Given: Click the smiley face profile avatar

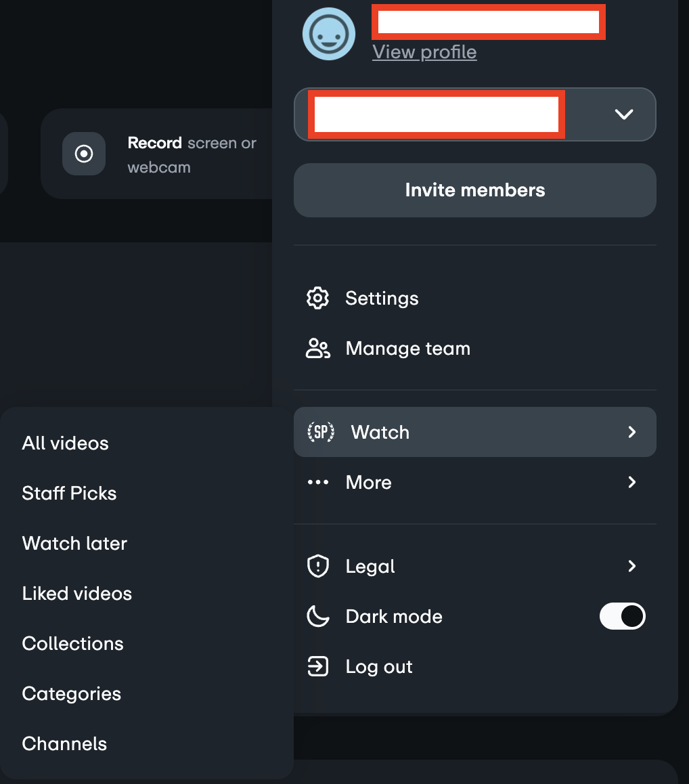Looking at the screenshot, I should [x=329, y=34].
